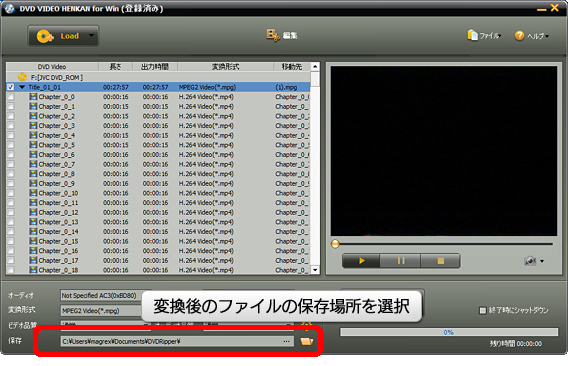This screenshot has width=568, height=366.
Task: Take a snapshot with camera icon
Action: tap(530, 261)
